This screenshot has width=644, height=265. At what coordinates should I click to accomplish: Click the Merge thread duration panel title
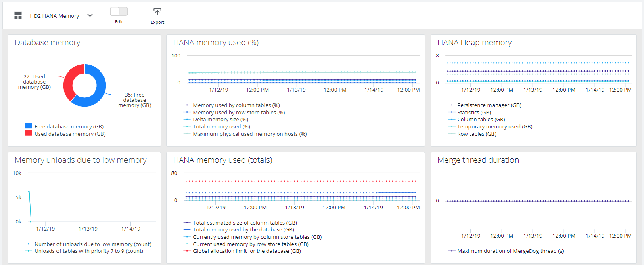point(478,160)
